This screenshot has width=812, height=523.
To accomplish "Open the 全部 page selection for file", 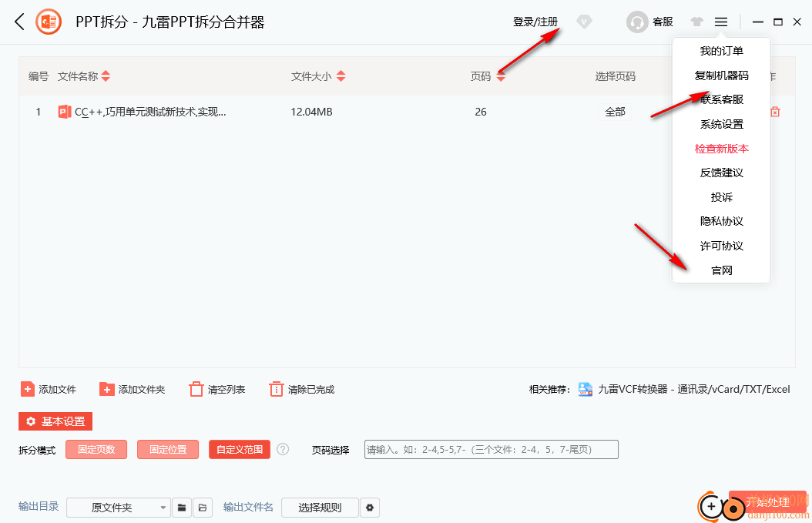I will click(x=616, y=112).
